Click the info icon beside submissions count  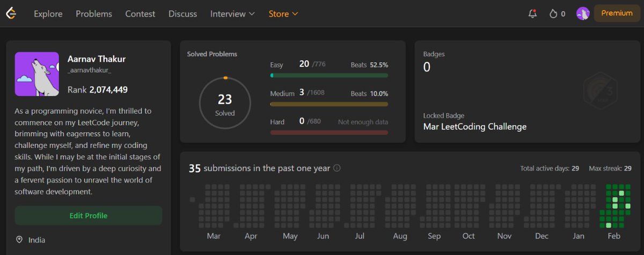pos(337,168)
